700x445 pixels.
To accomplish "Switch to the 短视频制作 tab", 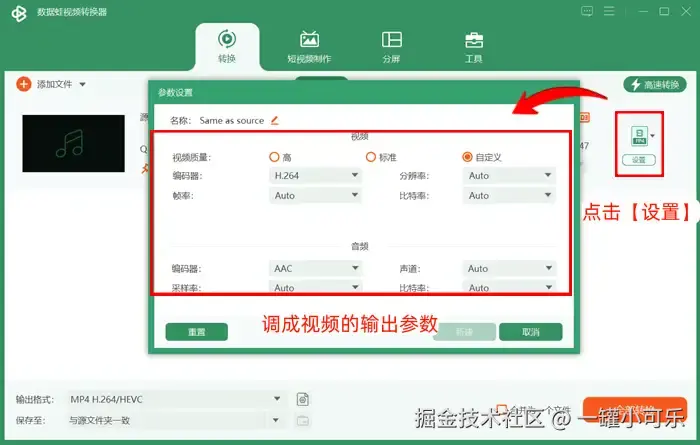I will tap(309, 47).
